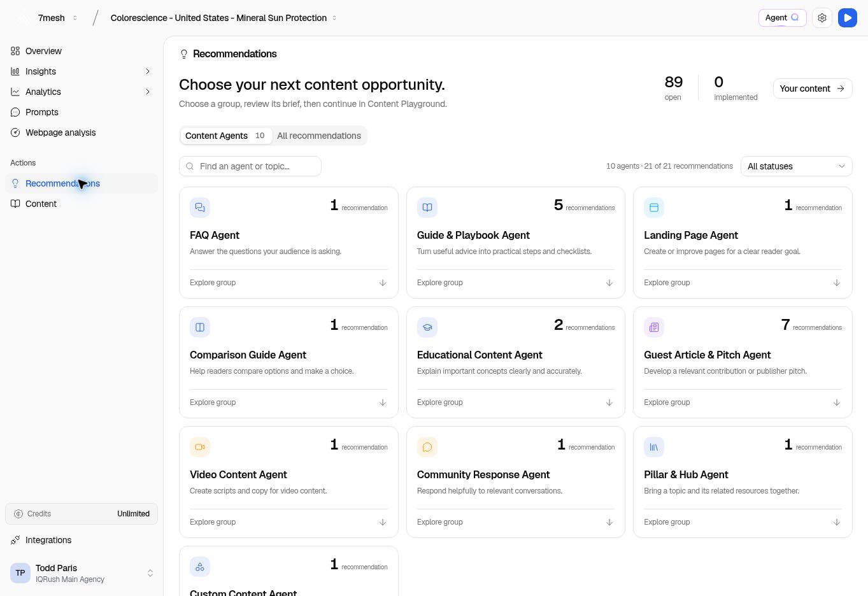Click the Prompts chat icon in sidebar
The height and width of the screenshot is (596, 868).
(15, 112)
